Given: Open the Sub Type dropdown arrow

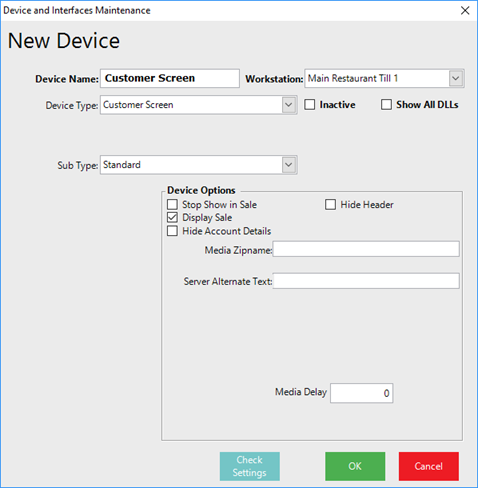Looking at the screenshot, I should coord(288,165).
